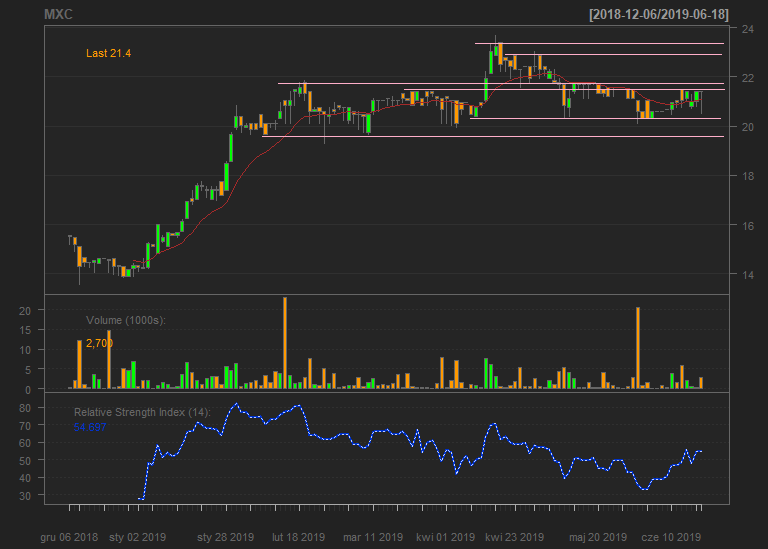Click the volume value 2,700
Screen dimensions: 768x549
click(x=99, y=343)
